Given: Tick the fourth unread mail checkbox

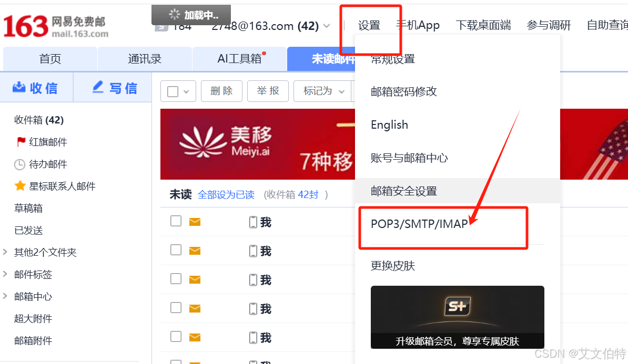Looking at the screenshot, I should click(x=176, y=307).
